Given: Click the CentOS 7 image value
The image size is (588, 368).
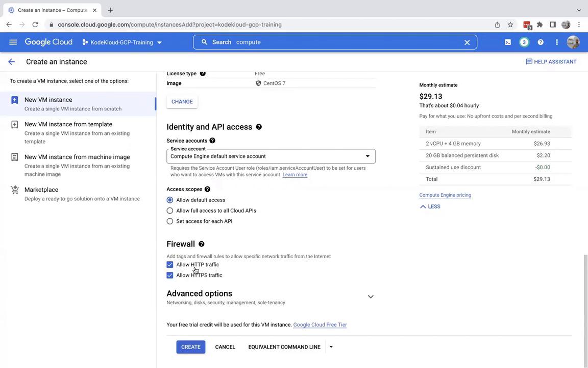Looking at the screenshot, I should click(x=274, y=83).
